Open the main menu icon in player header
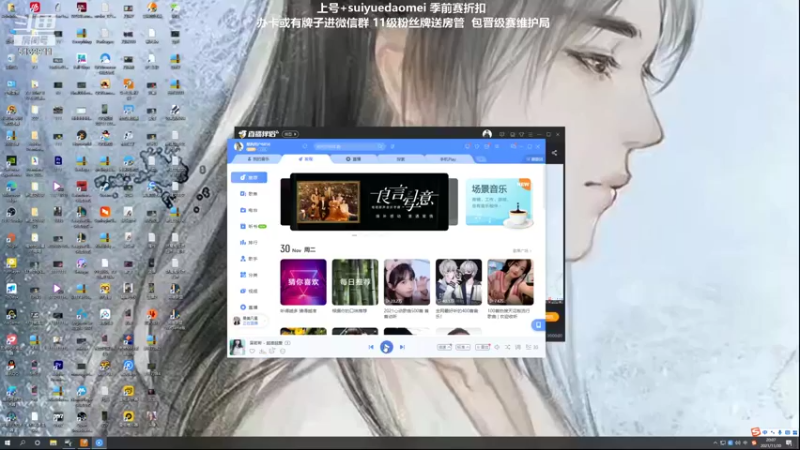The image size is (800, 450). [497, 146]
